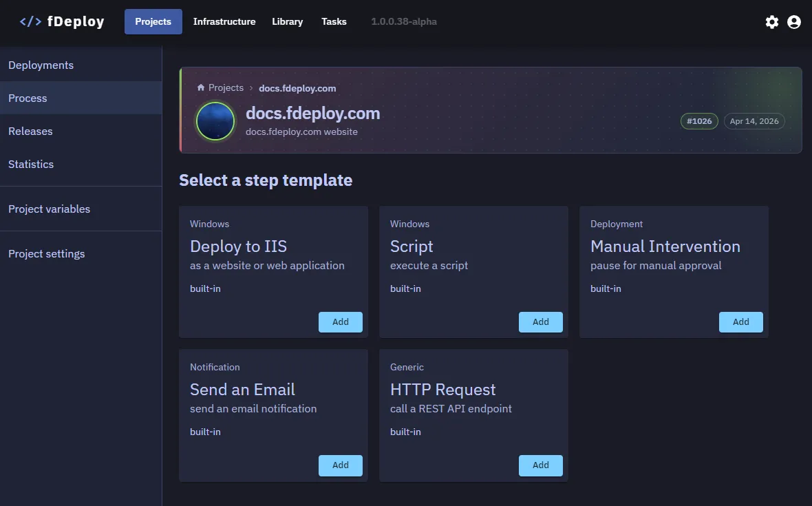This screenshot has height=506, width=812.
Task: Click 'pause for manual approval' description
Action: [x=656, y=266]
